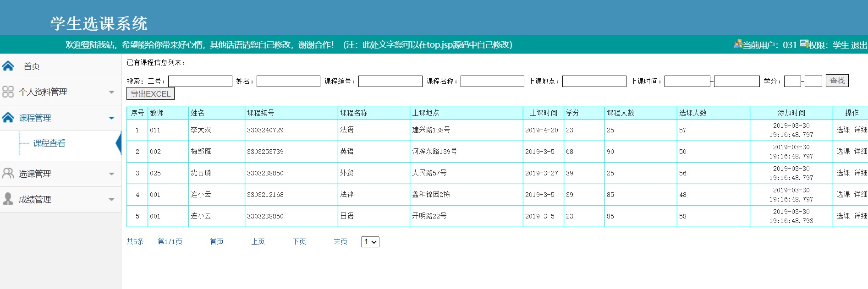Focus the 上课时间 end field
868x289 pixels.
point(737,81)
